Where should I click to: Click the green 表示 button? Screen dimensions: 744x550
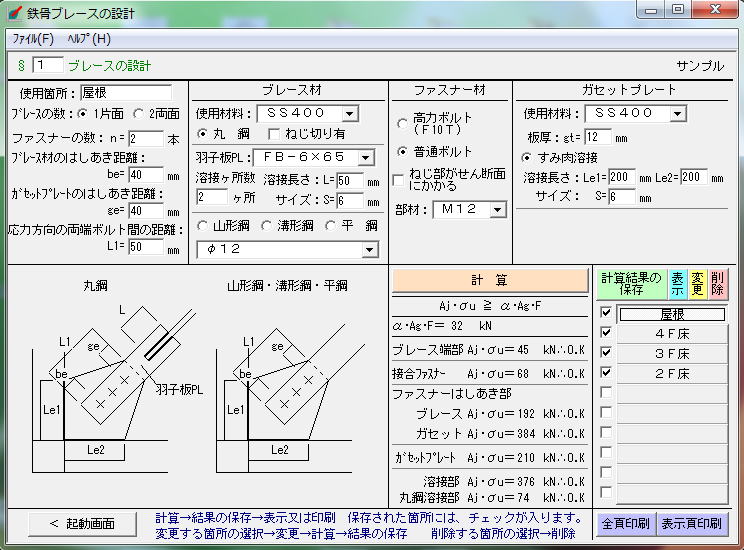(676, 284)
